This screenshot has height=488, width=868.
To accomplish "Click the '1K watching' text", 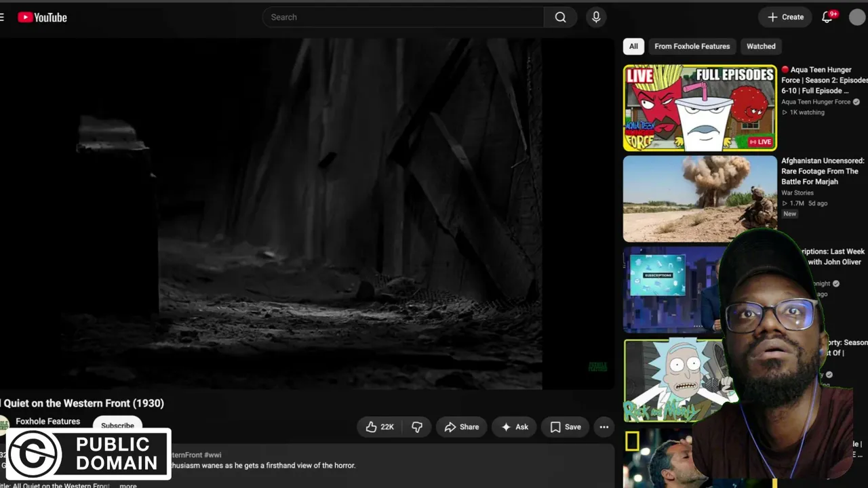I will 807,113.
